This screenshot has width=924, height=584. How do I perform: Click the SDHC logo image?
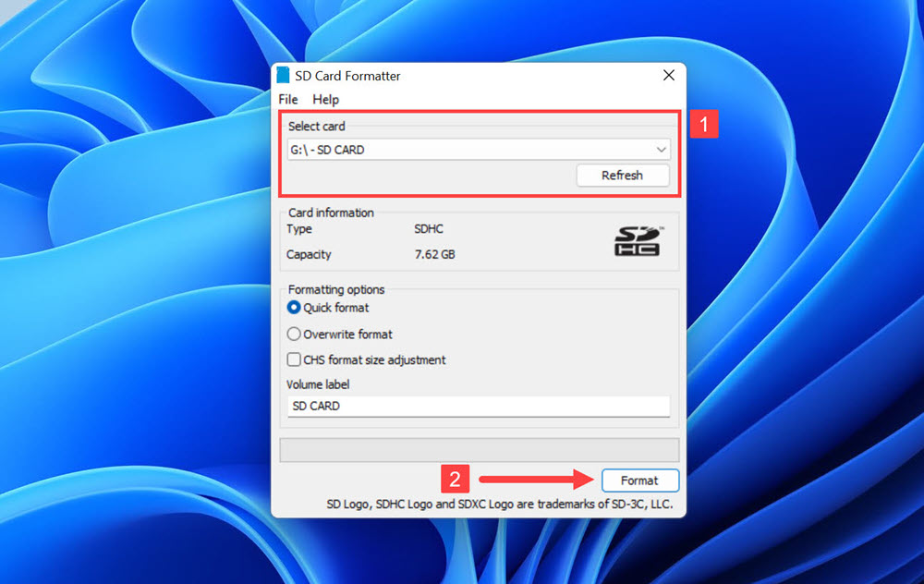(638, 241)
